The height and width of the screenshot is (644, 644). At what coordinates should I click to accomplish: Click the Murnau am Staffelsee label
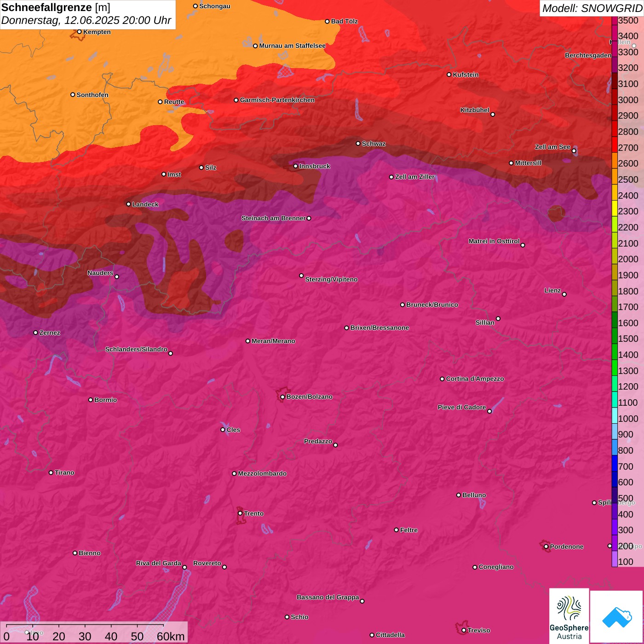292,46
